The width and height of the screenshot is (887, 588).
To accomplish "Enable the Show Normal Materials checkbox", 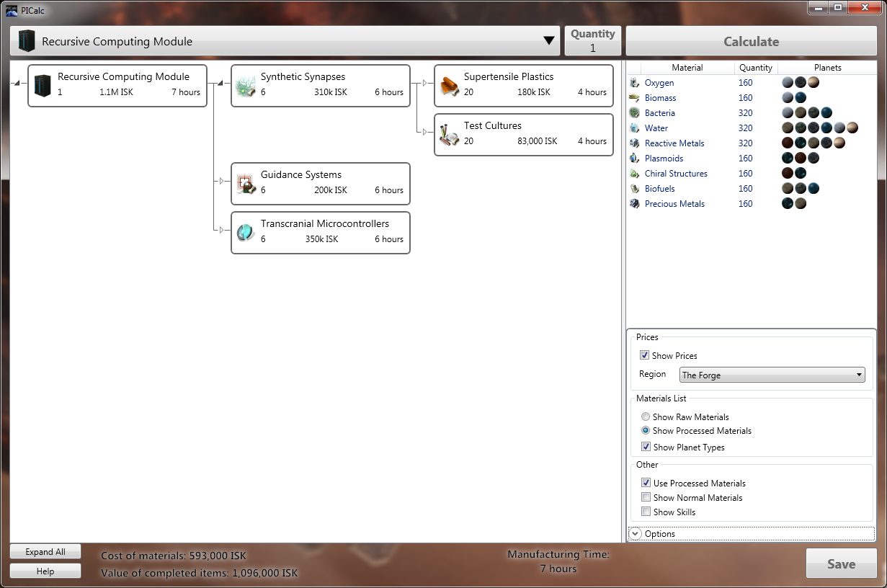I will pyautogui.click(x=646, y=497).
